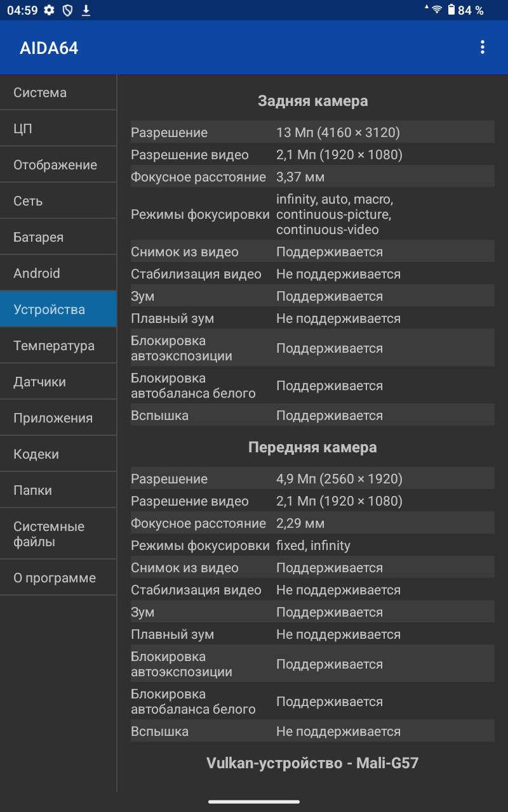Tap the Wi-Fi status icon
The height and width of the screenshot is (812, 508).
tap(436, 10)
